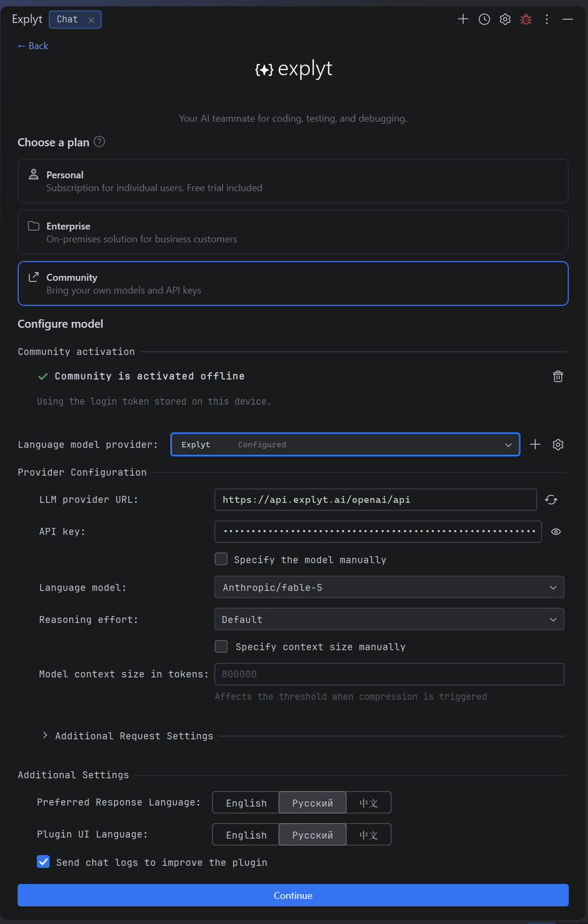Go back using the Back link
588x924 pixels.
click(x=33, y=46)
